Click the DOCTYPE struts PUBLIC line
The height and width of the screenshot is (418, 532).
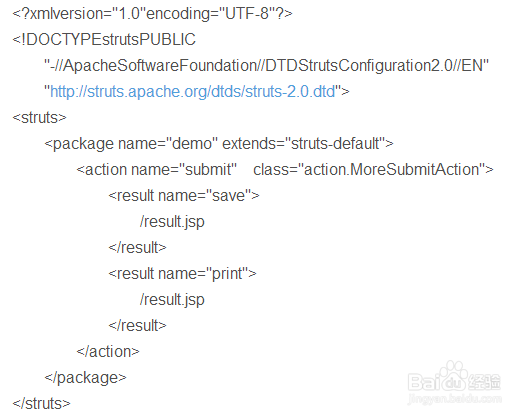(x=104, y=39)
